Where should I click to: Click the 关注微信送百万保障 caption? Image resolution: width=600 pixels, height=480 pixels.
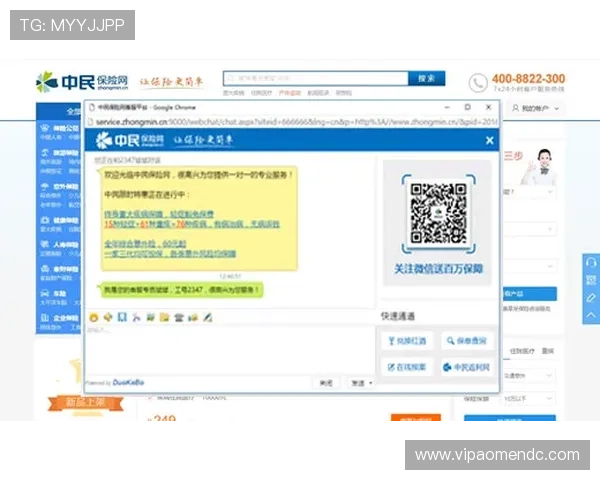pyautogui.click(x=439, y=269)
